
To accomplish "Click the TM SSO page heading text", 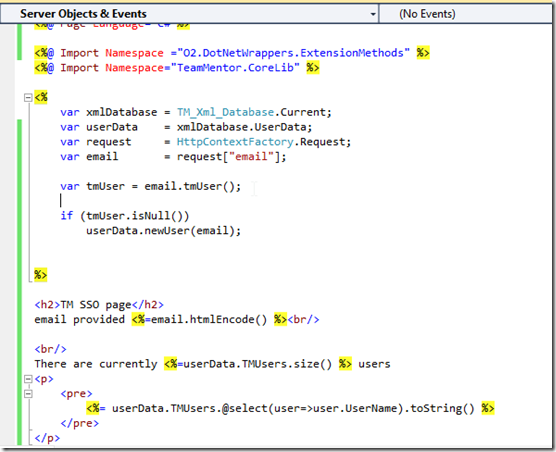I will (96, 305).
